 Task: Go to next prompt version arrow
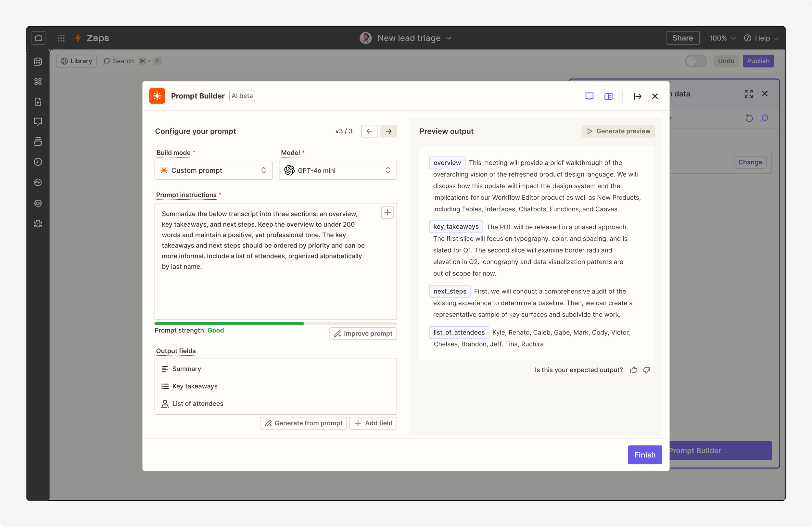pyautogui.click(x=388, y=131)
